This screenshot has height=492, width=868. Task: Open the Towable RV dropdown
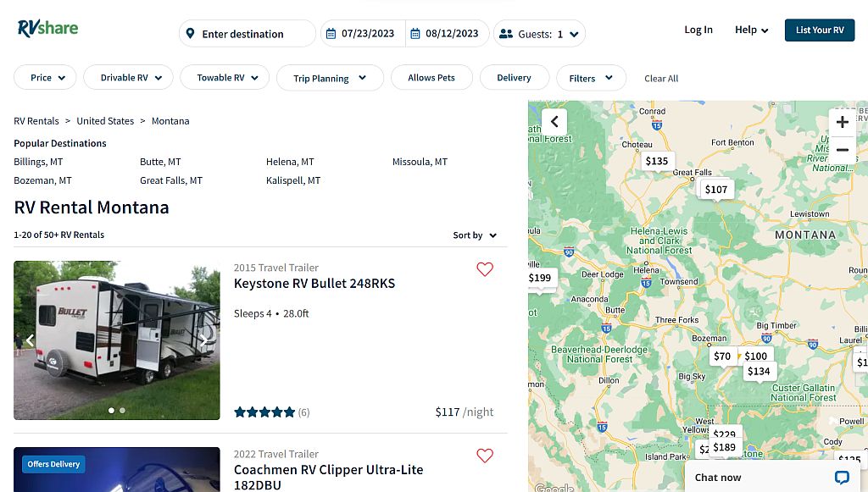point(224,77)
